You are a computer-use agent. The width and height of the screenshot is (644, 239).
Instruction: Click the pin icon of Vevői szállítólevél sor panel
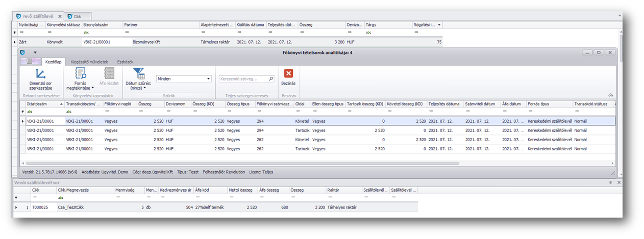pyautogui.click(x=610, y=182)
